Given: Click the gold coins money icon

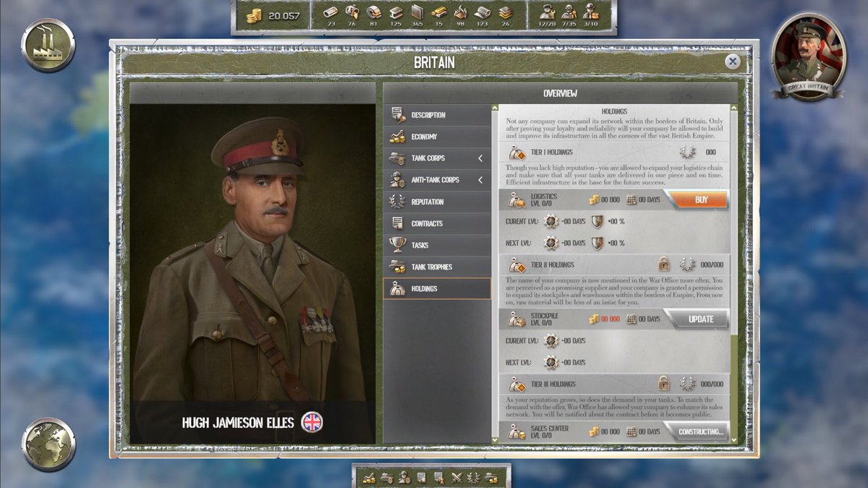Looking at the screenshot, I should click(253, 14).
